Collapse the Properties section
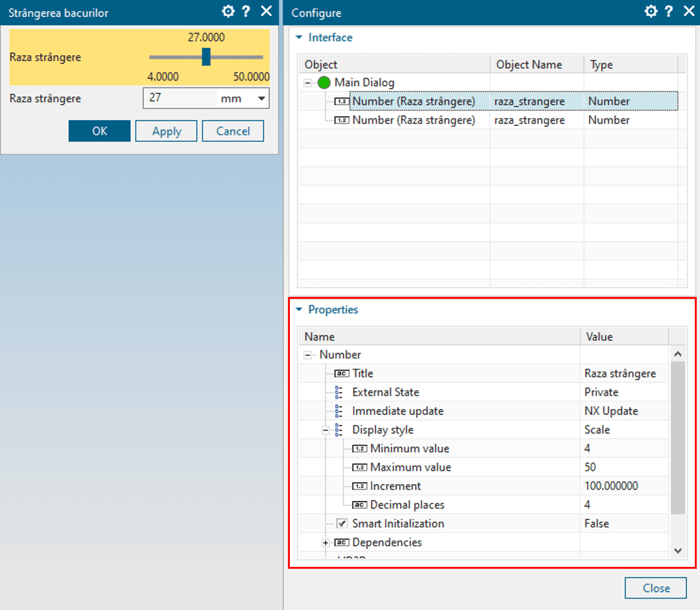 (x=299, y=309)
